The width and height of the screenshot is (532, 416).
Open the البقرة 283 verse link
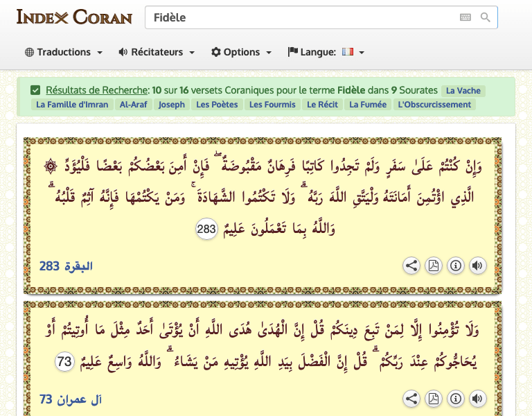[66, 266]
